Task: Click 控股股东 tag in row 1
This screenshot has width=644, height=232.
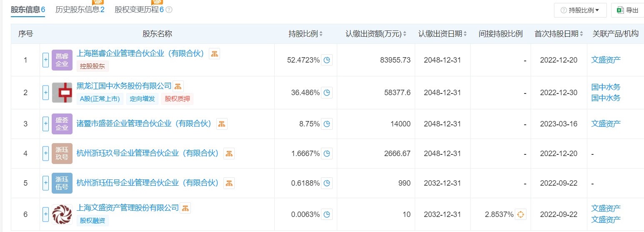Action: [x=93, y=66]
